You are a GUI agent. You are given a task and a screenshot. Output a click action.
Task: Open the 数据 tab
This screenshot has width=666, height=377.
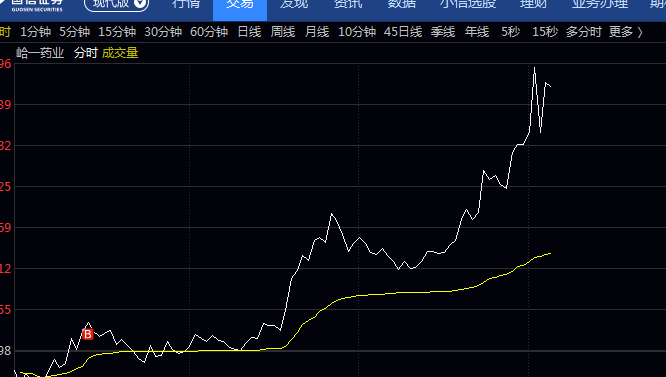tap(402, 4)
